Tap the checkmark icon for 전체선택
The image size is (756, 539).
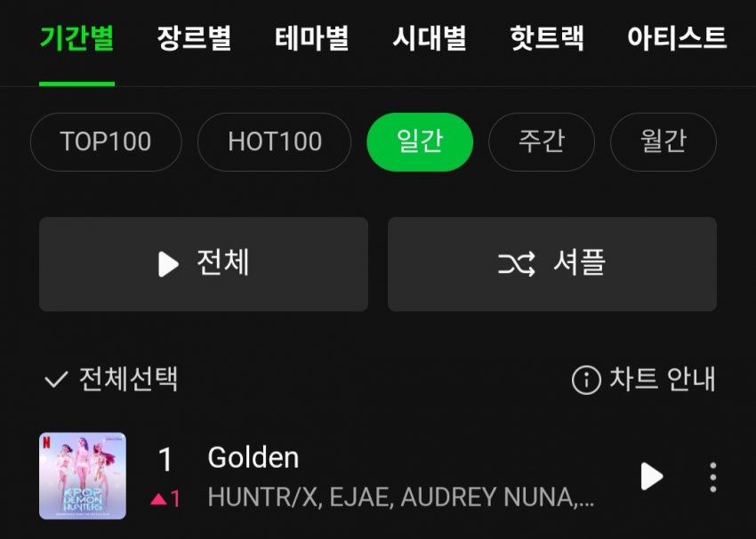(56, 380)
